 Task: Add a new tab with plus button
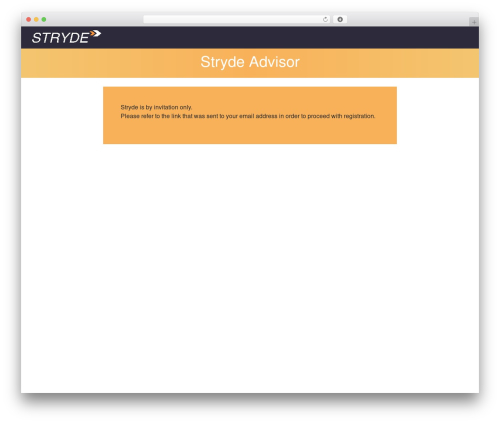click(474, 22)
